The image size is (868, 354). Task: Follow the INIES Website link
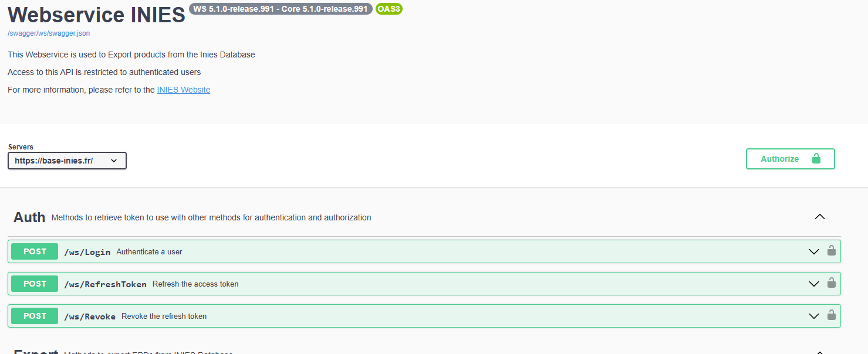[183, 90]
